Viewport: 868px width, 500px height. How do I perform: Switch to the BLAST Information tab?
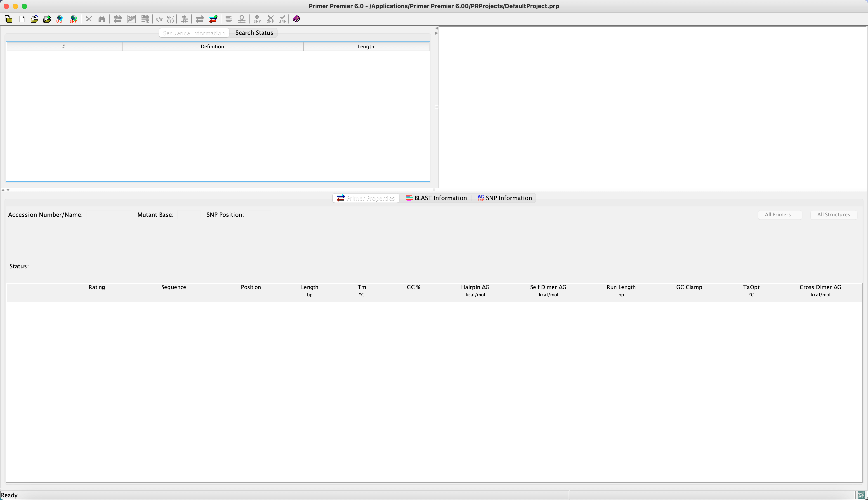pos(436,198)
